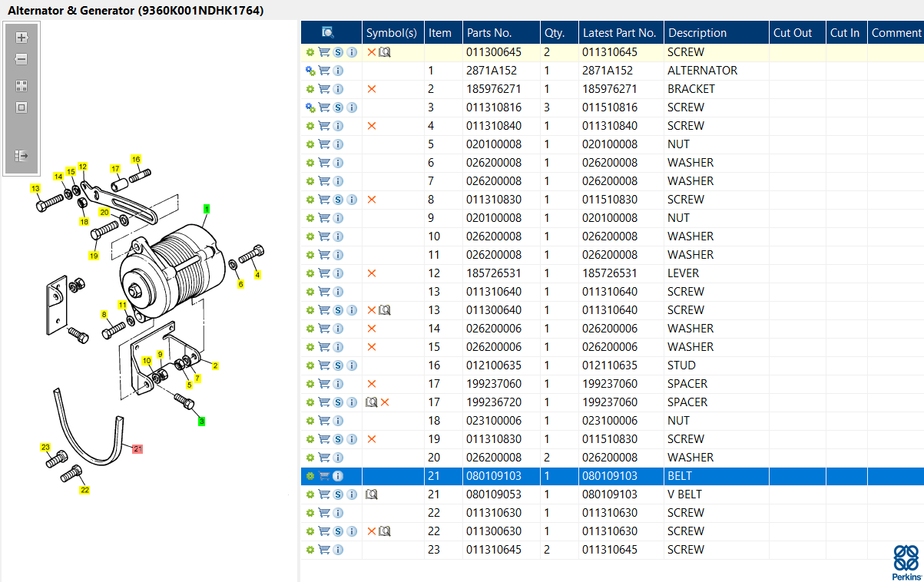924x582 pixels.
Task: Open the info icon for the ALTERNATOR row
Action: tap(338, 71)
